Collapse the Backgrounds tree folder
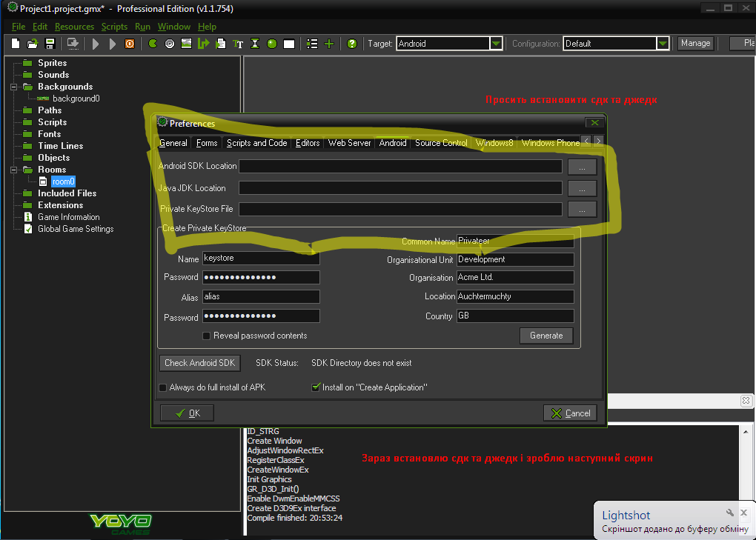 pos(14,87)
